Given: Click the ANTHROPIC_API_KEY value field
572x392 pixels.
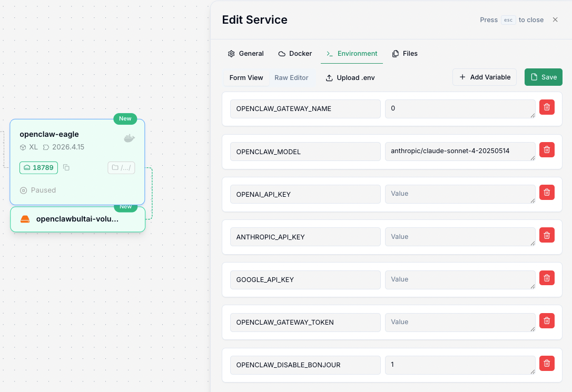Looking at the screenshot, I should tap(460, 237).
